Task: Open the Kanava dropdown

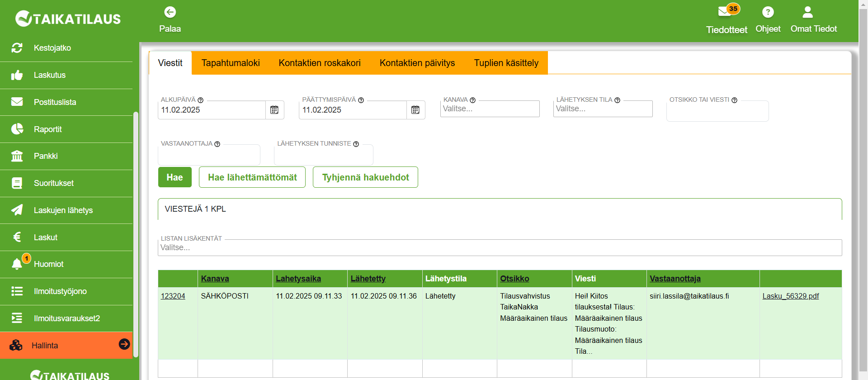Action: pyautogui.click(x=490, y=109)
